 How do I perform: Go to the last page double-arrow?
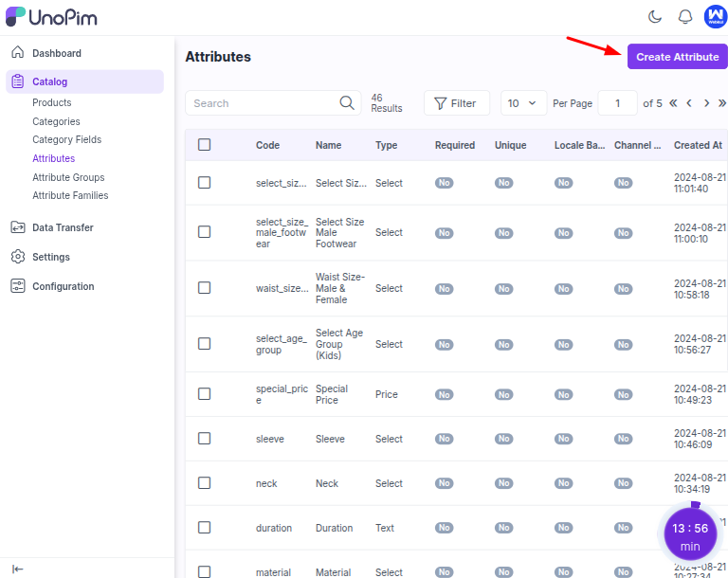(722, 103)
